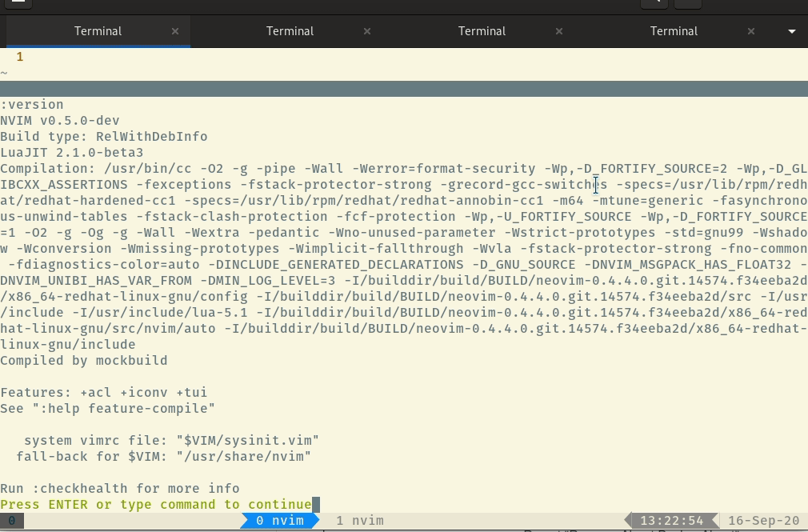Click the block cursor after the prompt

click(314, 504)
